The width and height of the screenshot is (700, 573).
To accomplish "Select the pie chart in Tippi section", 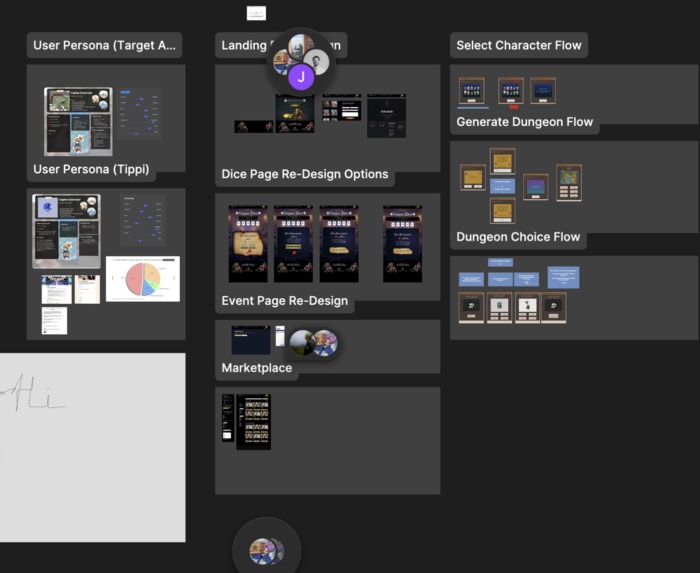I will [x=143, y=279].
